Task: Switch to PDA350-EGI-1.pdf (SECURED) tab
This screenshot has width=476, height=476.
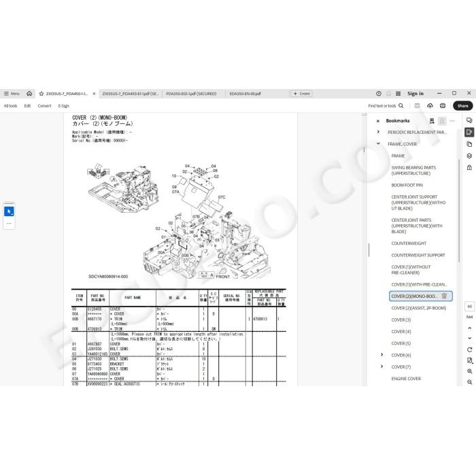Action: tap(191, 94)
